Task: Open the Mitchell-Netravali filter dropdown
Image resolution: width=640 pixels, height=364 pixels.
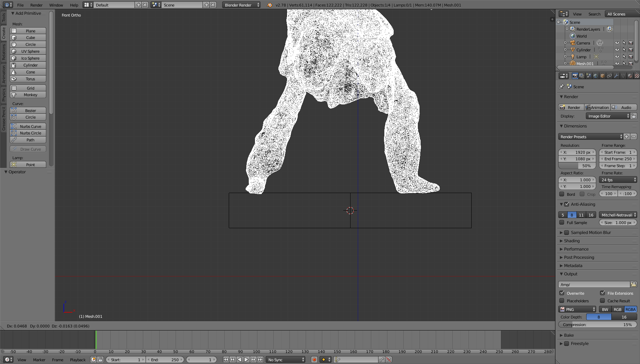Action: (x=618, y=215)
